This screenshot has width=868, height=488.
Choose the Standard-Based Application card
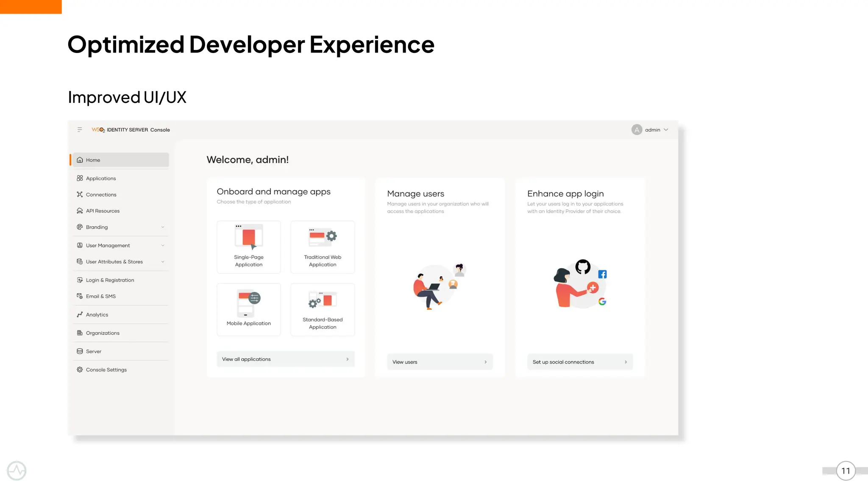(x=323, y=310)
